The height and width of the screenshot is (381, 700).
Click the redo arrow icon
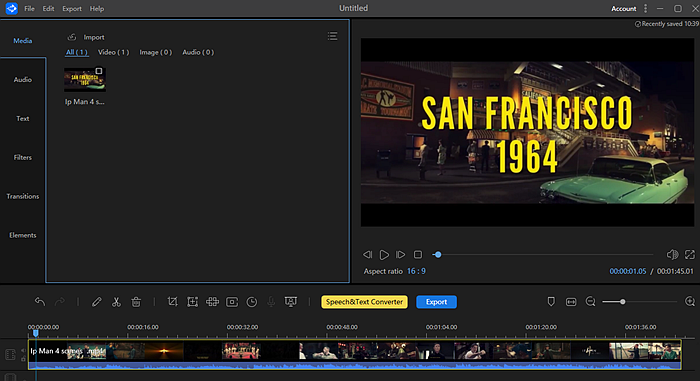coord(59,302)
